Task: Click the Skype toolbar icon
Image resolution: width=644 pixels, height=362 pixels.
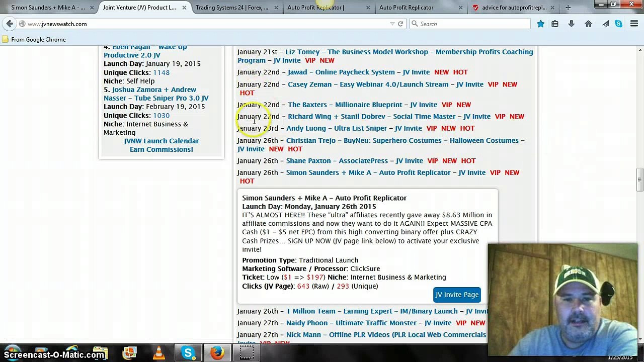Action: pyautogui.click(x=618, y=24)
